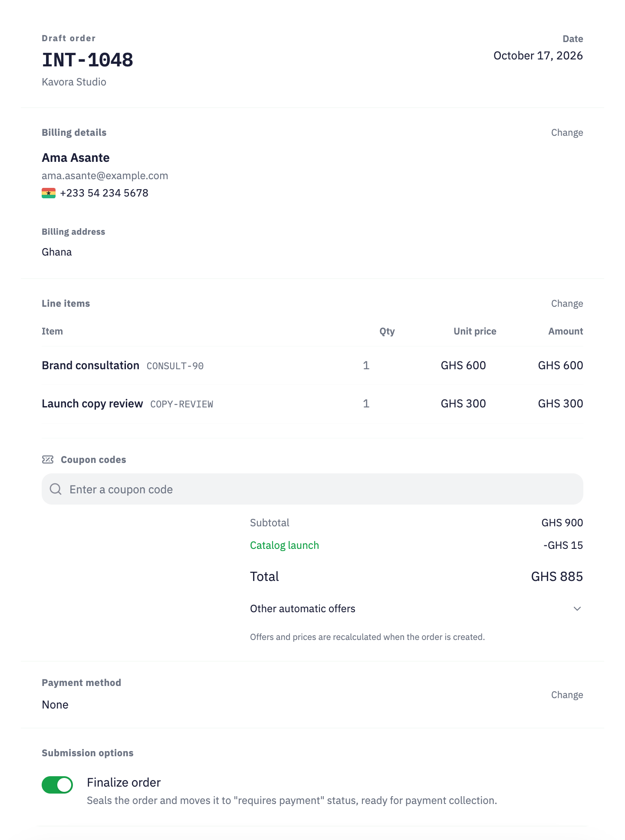Select the order number INT-1048

point(87,60)
